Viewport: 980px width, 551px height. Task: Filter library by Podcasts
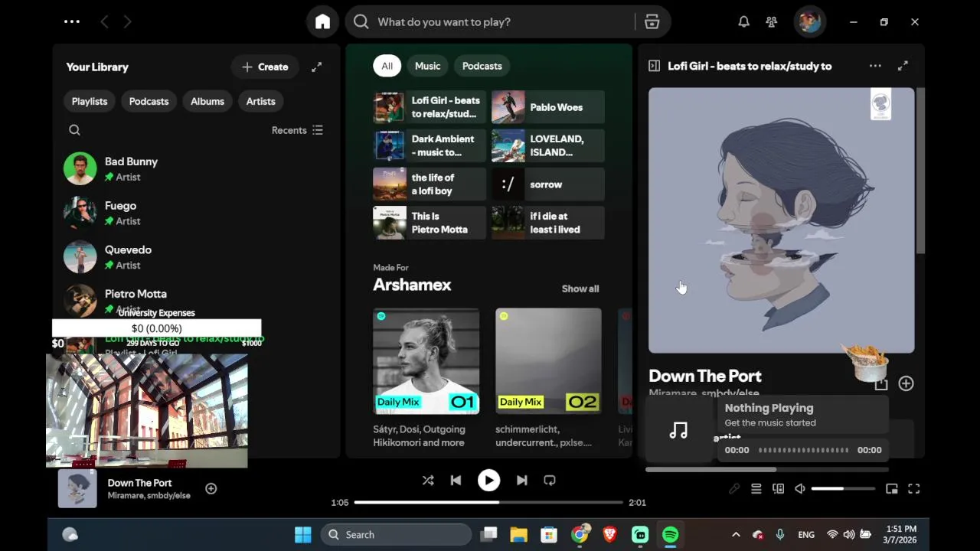click(149, 101)
